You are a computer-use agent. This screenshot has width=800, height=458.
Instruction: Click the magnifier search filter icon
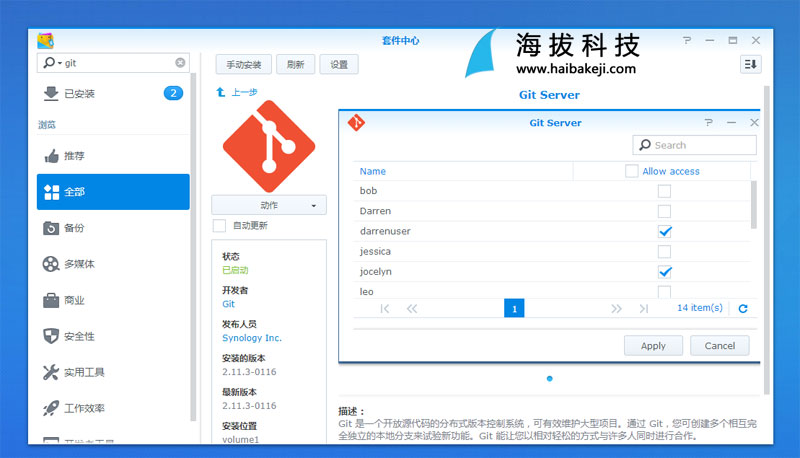point(52,63)
